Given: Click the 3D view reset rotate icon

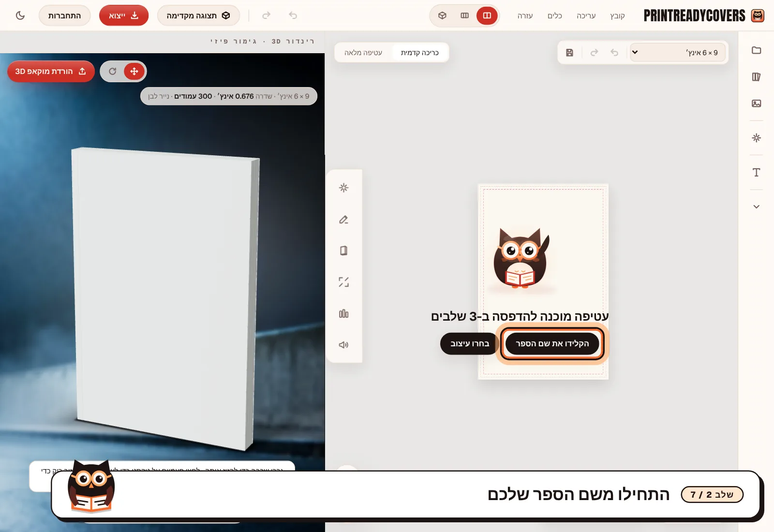Looking at the screenshot, I should (x=112, y=71).
